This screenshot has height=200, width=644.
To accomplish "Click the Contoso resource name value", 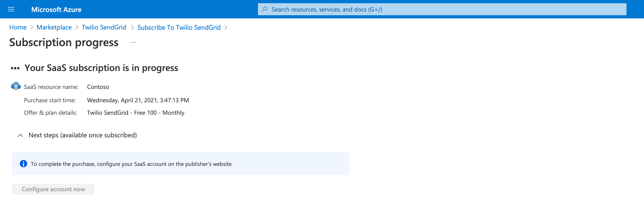I will point(98,87).
